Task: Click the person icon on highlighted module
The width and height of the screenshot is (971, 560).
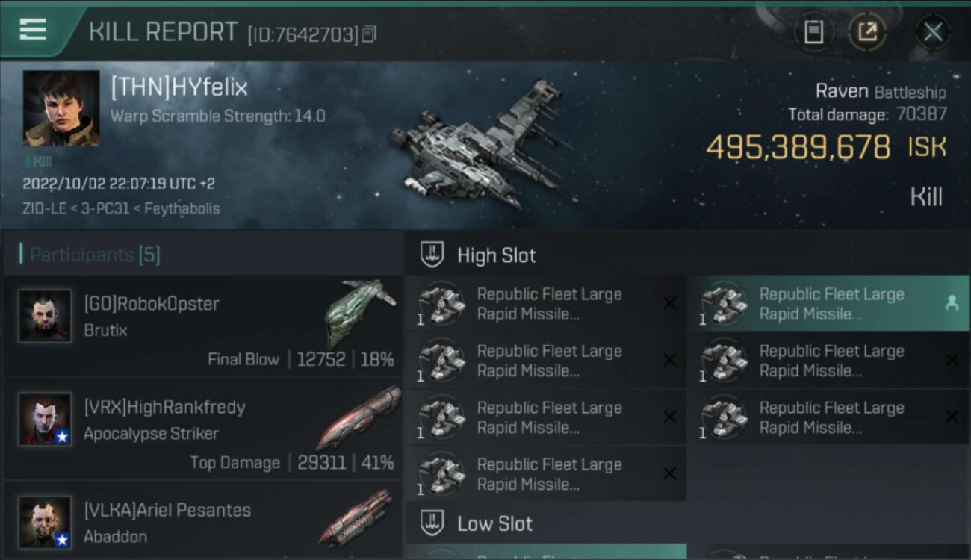Action: tap(952, 303)
